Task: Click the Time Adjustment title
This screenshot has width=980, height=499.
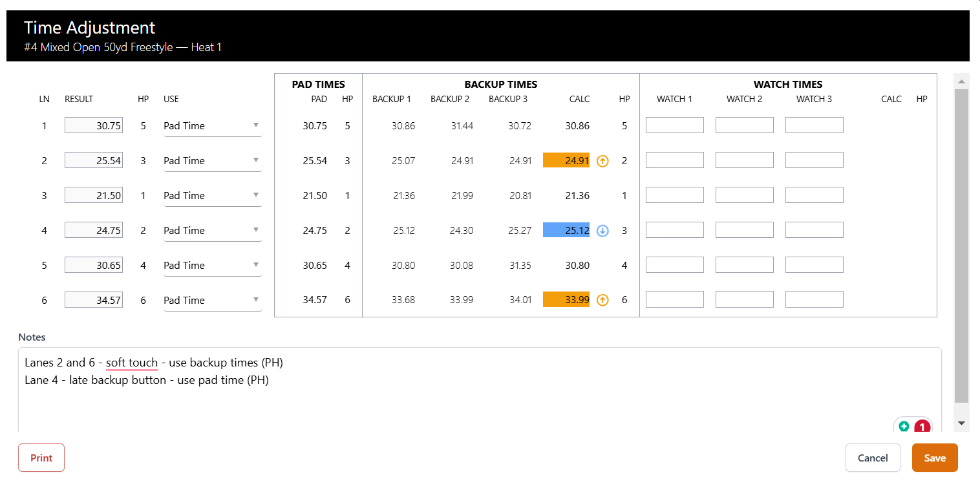Action: point(90,28)
